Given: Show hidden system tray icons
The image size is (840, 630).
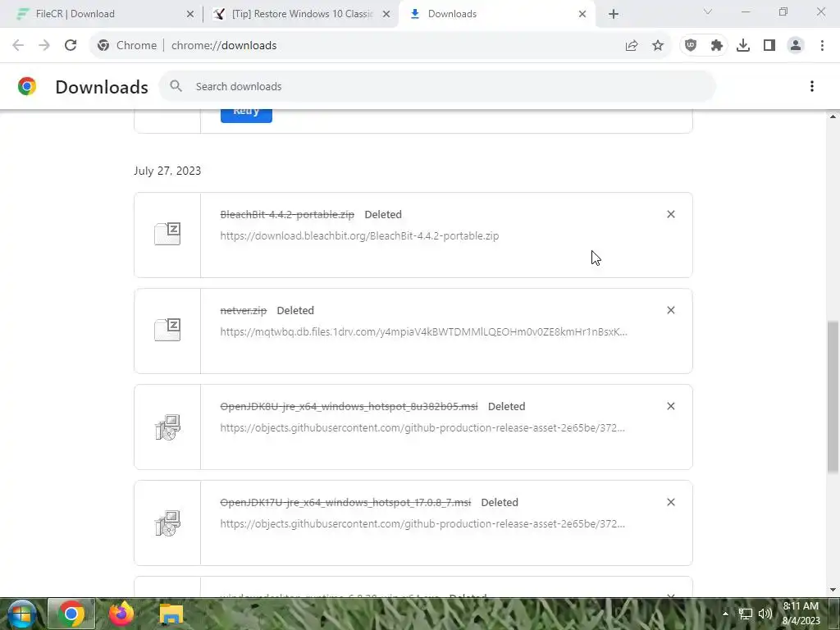Looking at the screenshot, I should pos(725,614).
